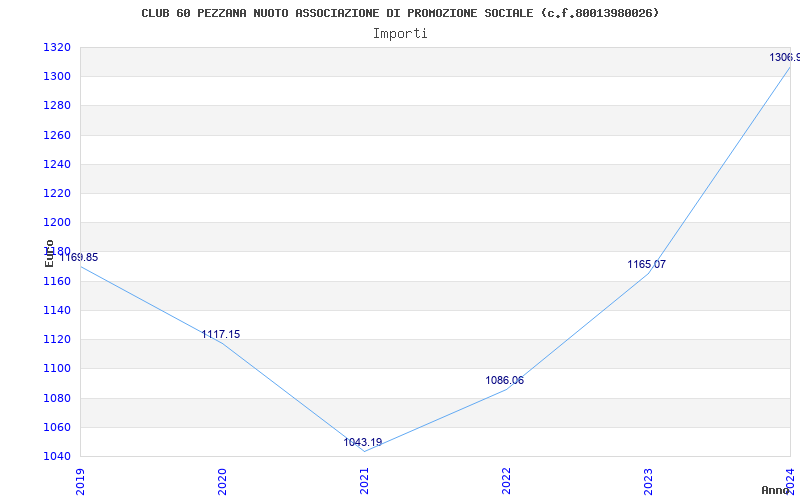Viewport: 800px width, 500px height.
Task: Click y-axis value 1320
Action: point(57,47)
